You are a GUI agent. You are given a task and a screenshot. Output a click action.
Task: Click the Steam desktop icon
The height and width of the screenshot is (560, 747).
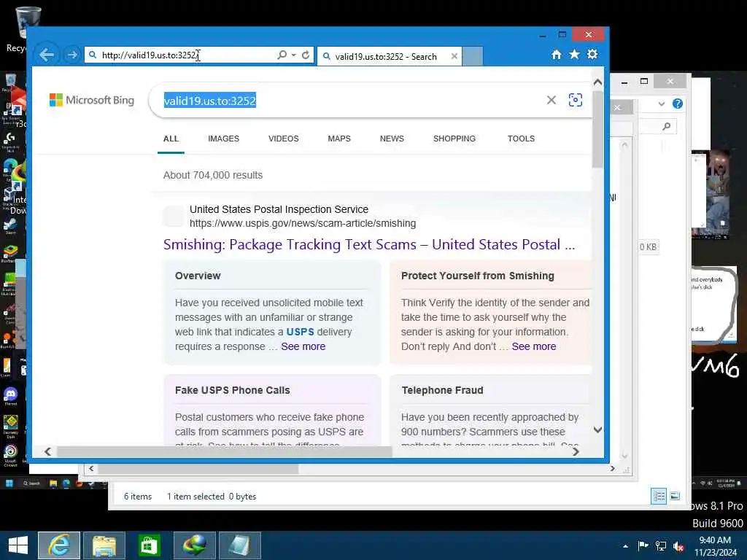(10, 226)
